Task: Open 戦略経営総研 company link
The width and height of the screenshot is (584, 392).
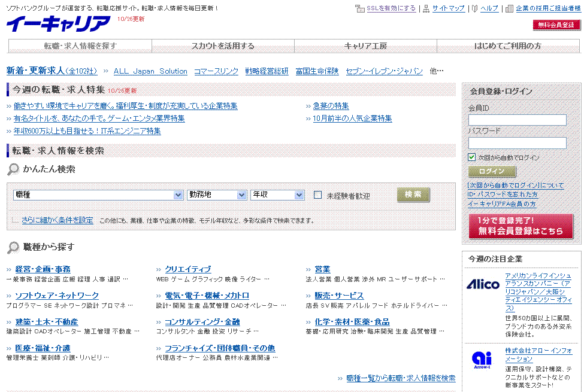Action: 267,71
